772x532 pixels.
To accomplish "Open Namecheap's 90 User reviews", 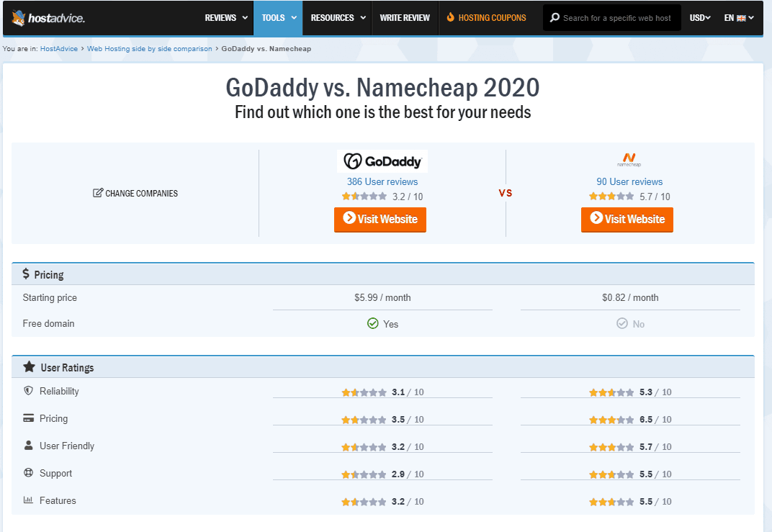I will (629, 181).
